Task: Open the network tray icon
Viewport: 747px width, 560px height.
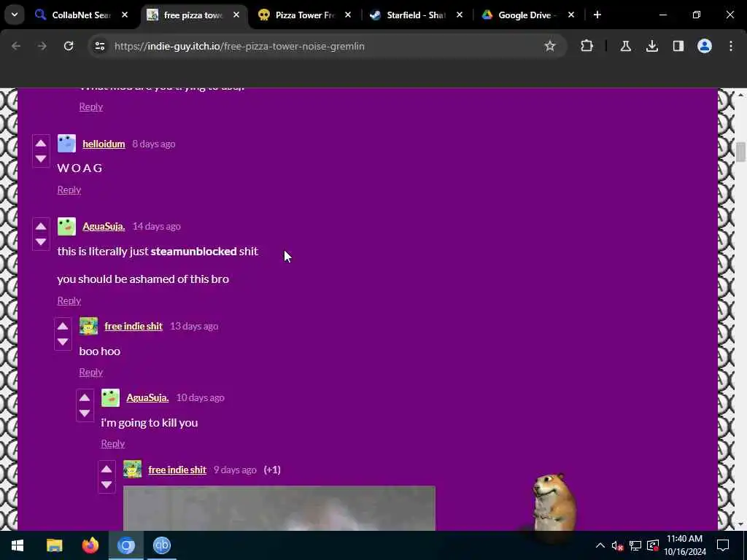Action: (x=635, y=545)
